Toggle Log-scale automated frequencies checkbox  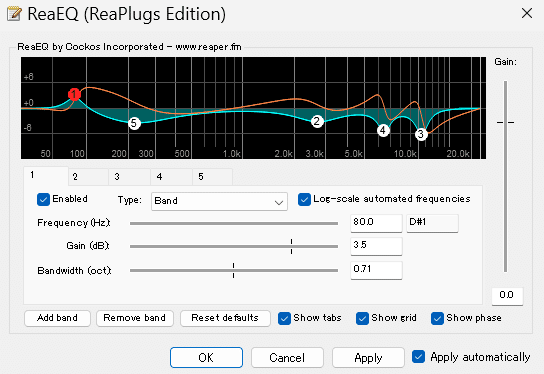pyautogui.click(x=304, y=199)
